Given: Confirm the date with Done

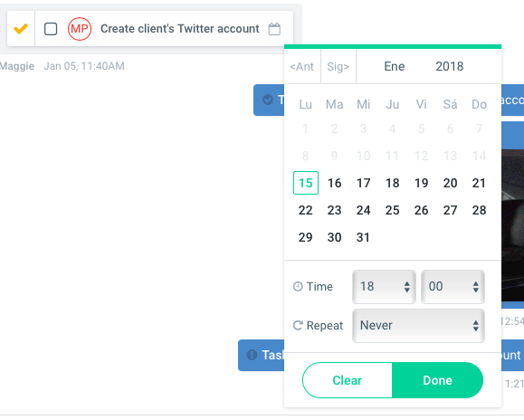Looking at the screenshot, I should point(437,380).
